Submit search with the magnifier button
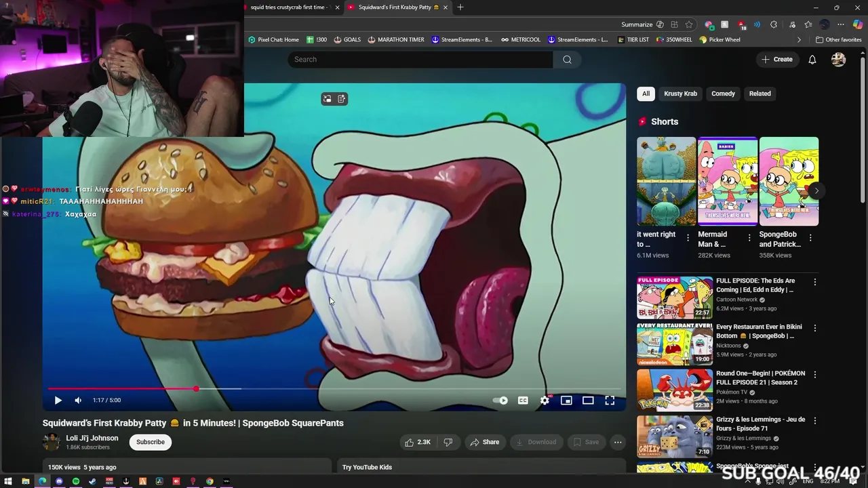 tap(567, 60)
